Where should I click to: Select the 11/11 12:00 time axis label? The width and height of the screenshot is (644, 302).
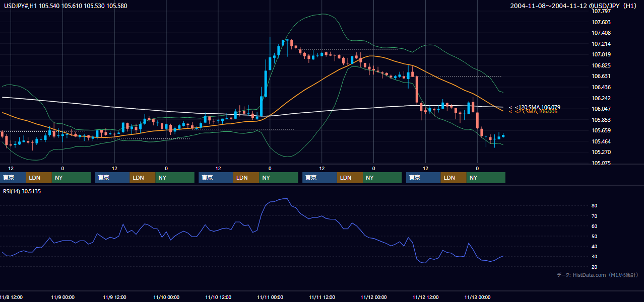point(322,297)
